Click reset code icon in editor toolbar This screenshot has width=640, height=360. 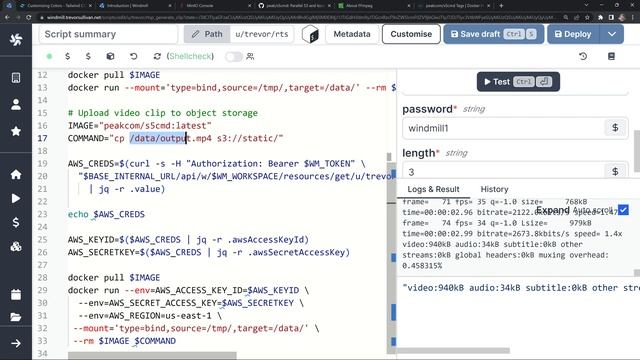pos(133,56)
